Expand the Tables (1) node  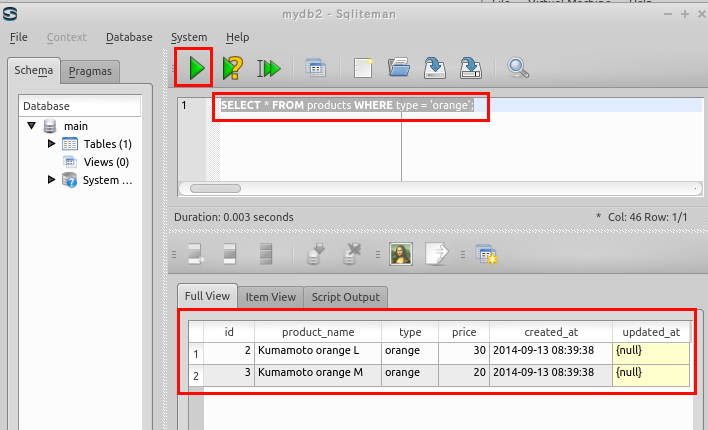(51, 144)
